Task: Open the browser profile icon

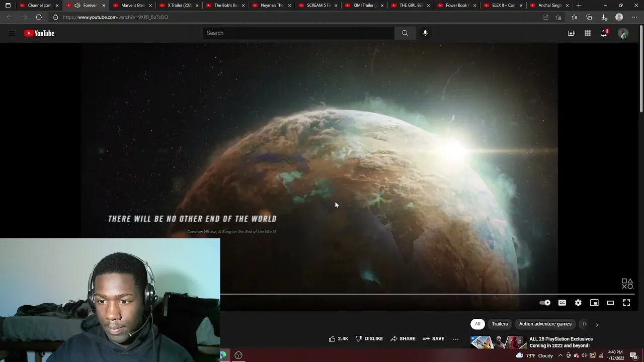Action: pos(619,17)
